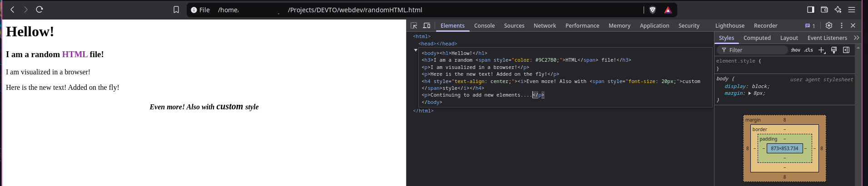868x186 pixels.
Task: Open the Recorder tab
Action: [766, 26]
